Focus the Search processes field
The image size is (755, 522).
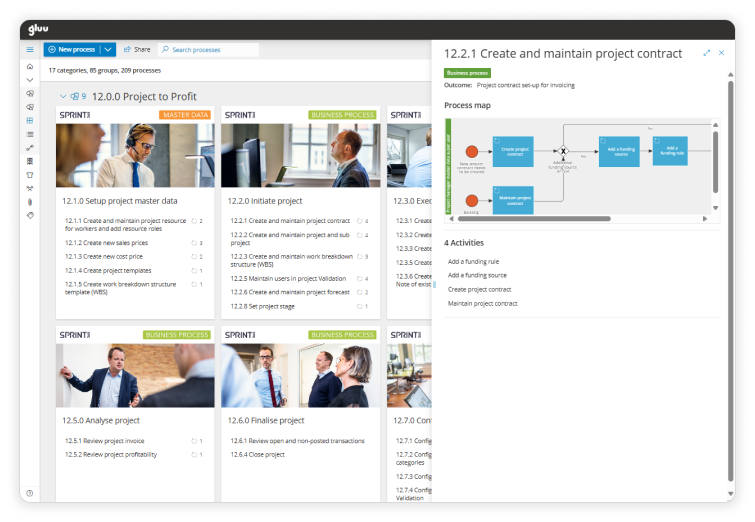tap(208, 50)
